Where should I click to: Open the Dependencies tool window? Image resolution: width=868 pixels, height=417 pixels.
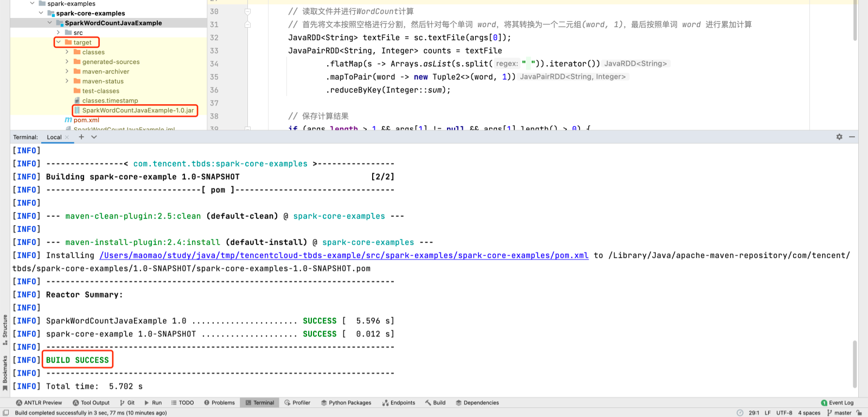pos(477,403)
